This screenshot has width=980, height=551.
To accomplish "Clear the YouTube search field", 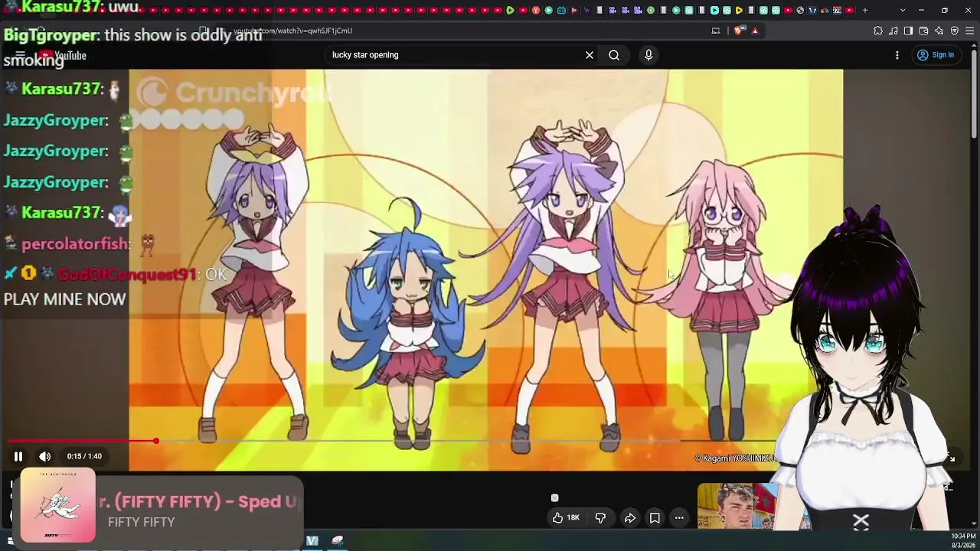I will point(590,55).
